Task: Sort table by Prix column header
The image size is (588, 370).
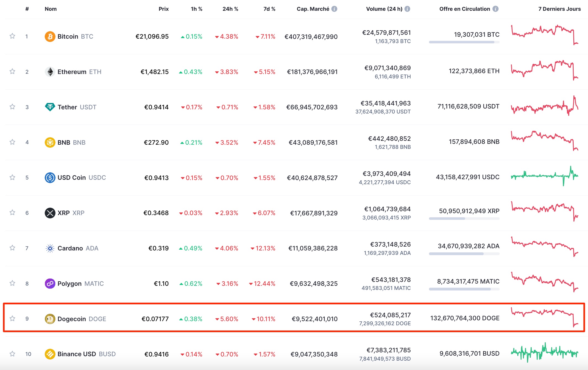Action: 163,9
